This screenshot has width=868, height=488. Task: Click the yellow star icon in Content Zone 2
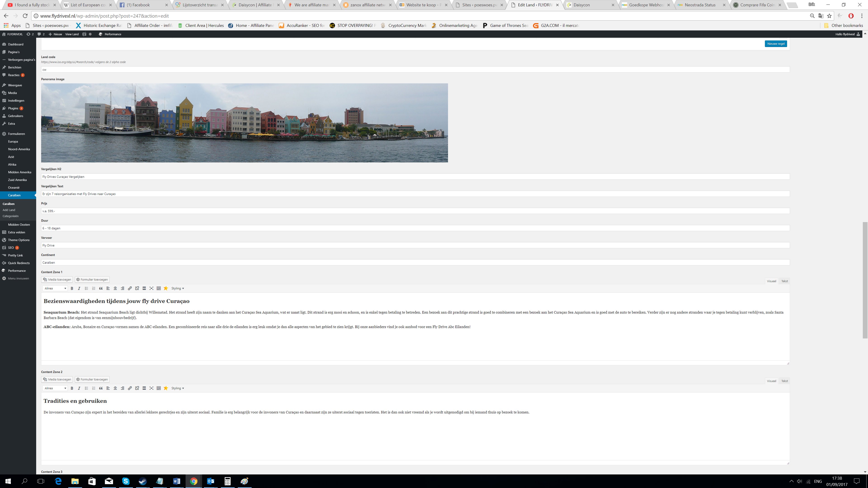tap(166, 388)
